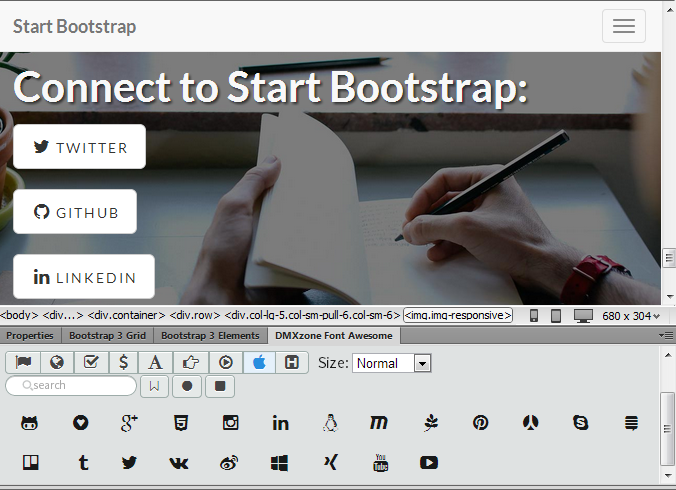Select the <img.img-responsive> tag
676x490 pixels.
pos(458,315)
